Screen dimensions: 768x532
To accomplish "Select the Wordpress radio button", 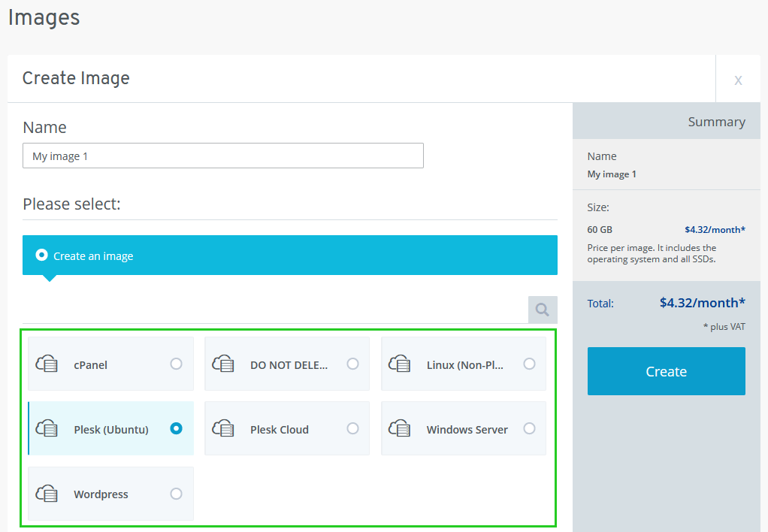I will pos(176,494).
